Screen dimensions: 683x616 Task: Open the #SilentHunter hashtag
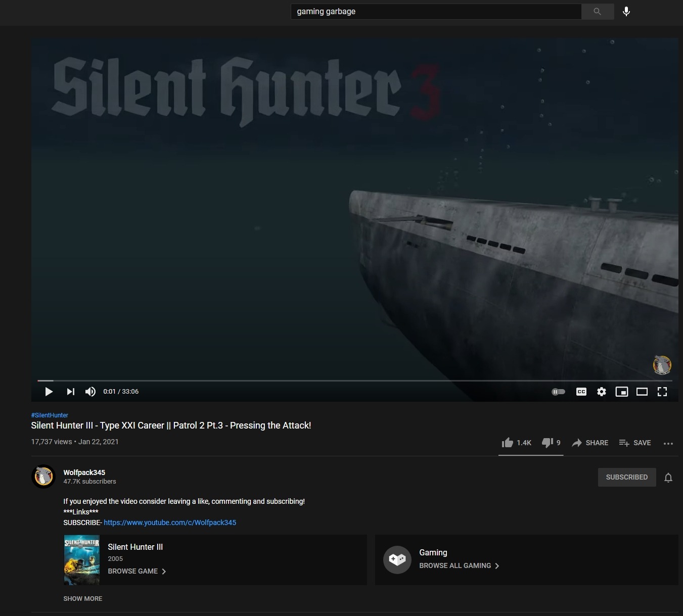pos(50,415)
